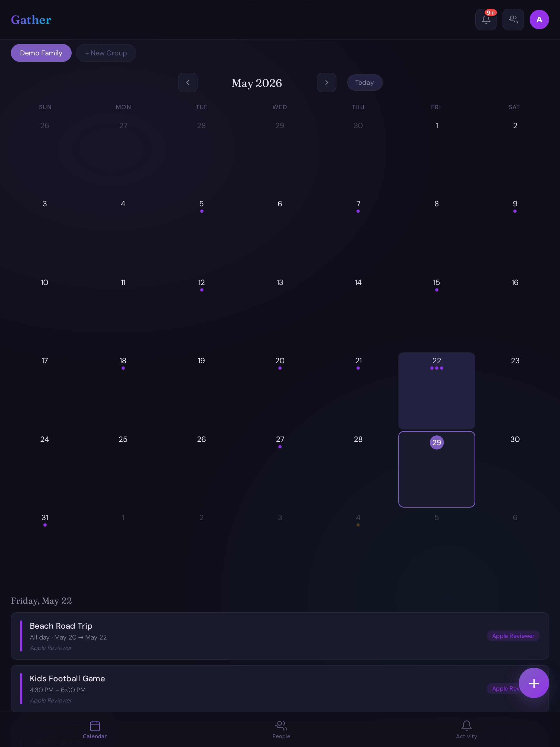Click the "All day · May 20 → May 22" text
The image size is (560, 747).
[x=68, y=637]
